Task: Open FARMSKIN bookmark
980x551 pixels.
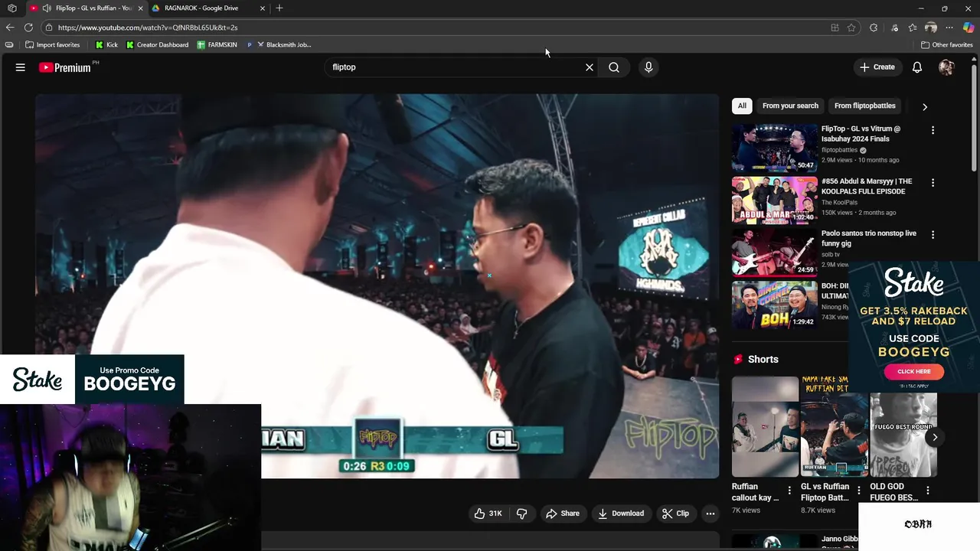Action: click(217, 45)
